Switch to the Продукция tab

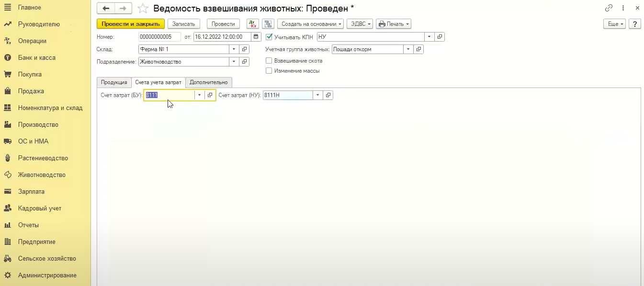point(114,82)
